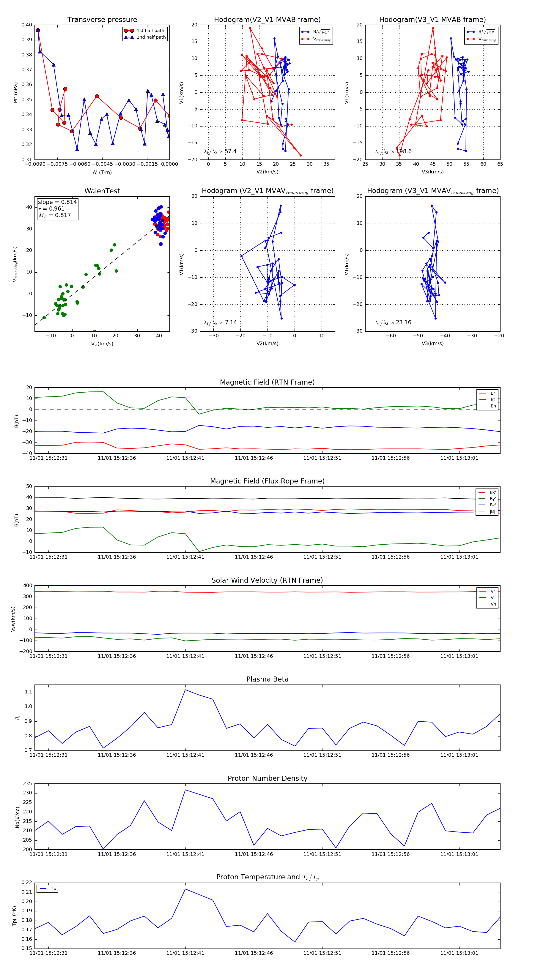The image size is (535, 980).
Task: Click the eigenvalue ratio annotation '≈ 57.4'
Action: (x=220, y=151)
